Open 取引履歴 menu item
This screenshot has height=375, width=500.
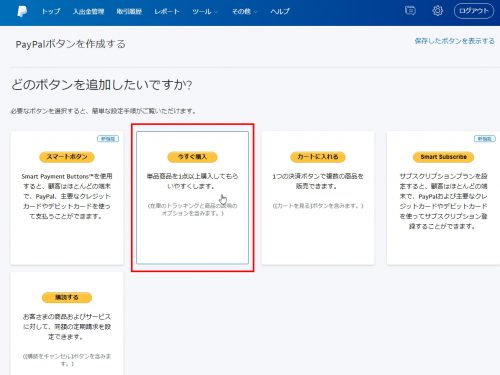click(129, 11)
